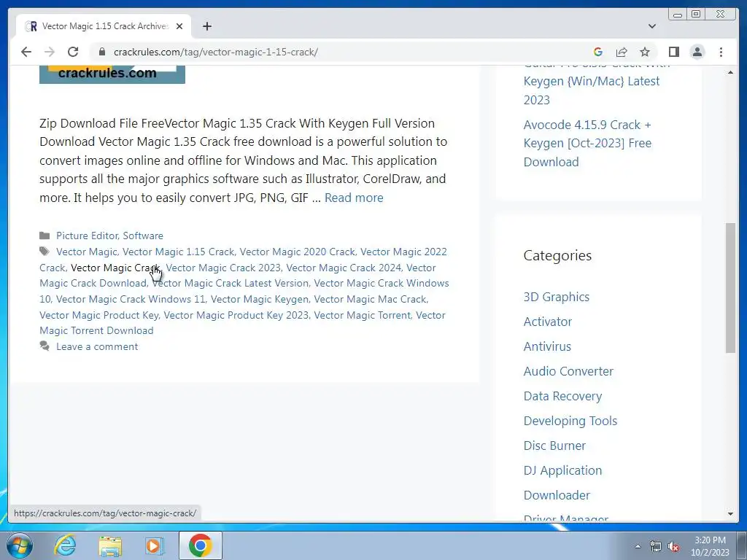Show hidden system tray icons
Screen dimensions: 747x560
click(x=638, y=546)
